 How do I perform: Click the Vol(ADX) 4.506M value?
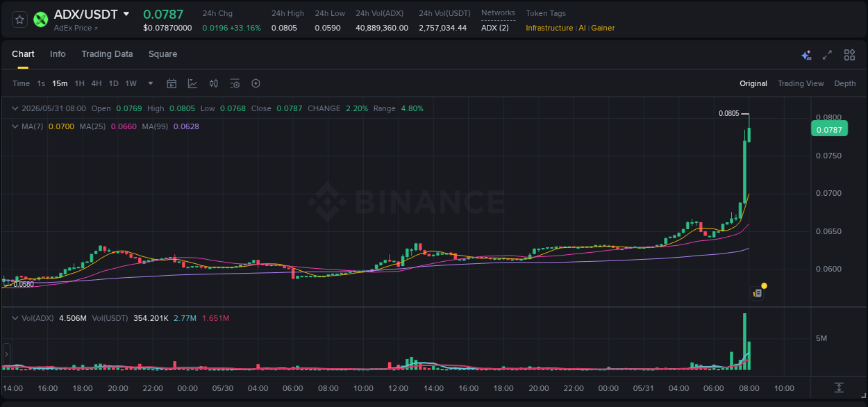73,318
